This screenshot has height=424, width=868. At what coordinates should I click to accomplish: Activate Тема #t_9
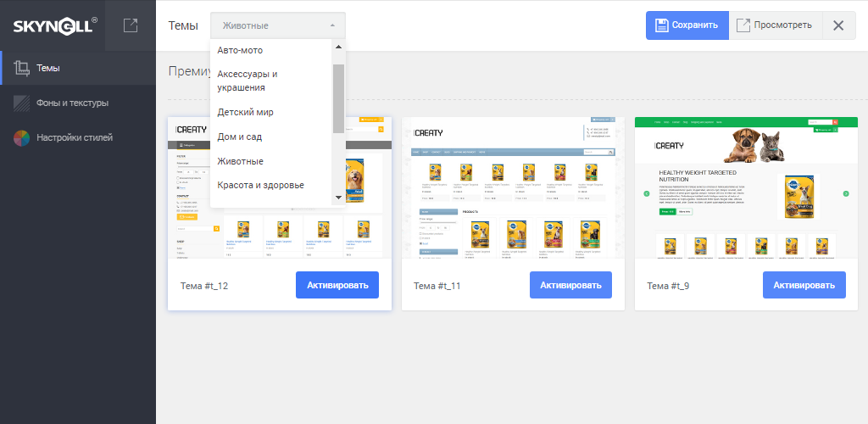pos(804,285)
